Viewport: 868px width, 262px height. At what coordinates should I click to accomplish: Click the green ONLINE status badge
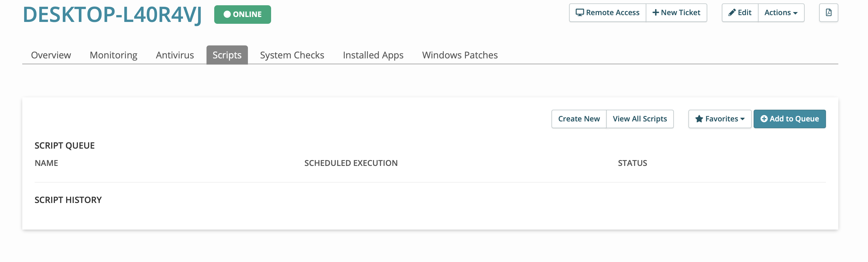tap(242, 15)
